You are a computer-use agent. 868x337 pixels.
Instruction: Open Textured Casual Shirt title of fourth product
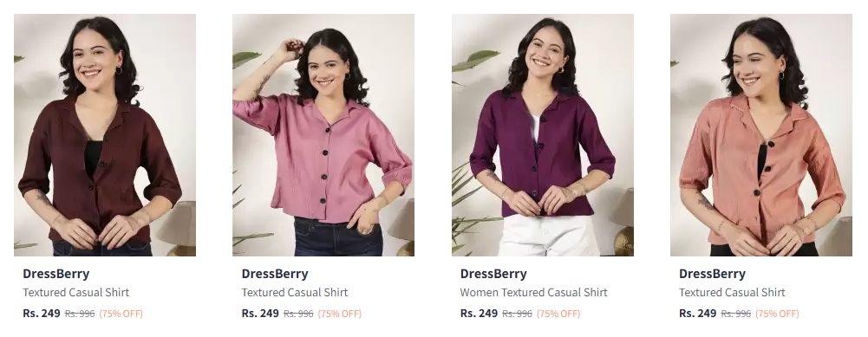732,292
